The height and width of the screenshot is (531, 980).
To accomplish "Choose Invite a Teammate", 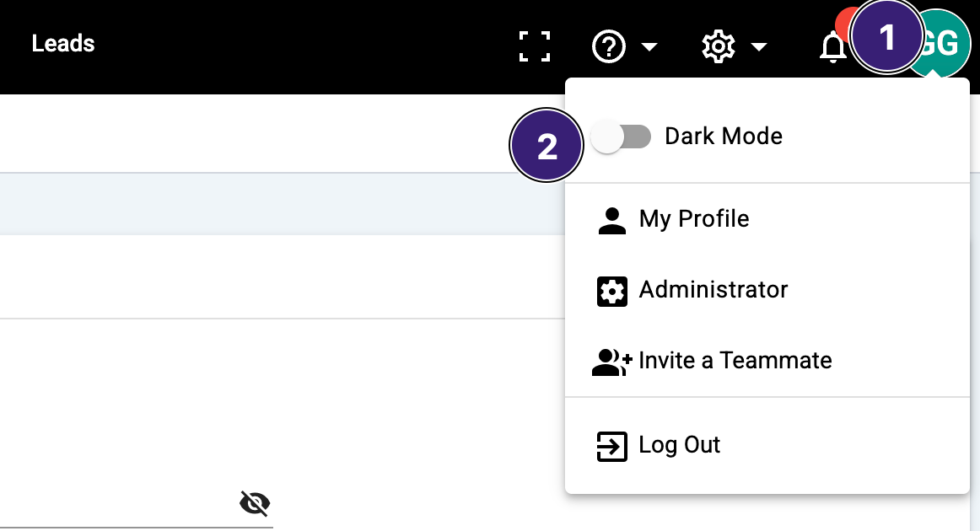I will point(735,361).
